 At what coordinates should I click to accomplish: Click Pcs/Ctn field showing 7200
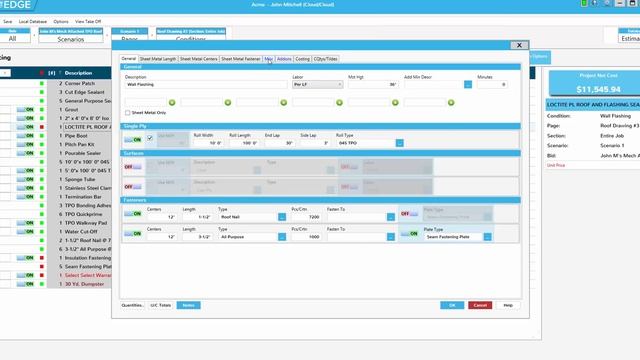tap(306, 217)
